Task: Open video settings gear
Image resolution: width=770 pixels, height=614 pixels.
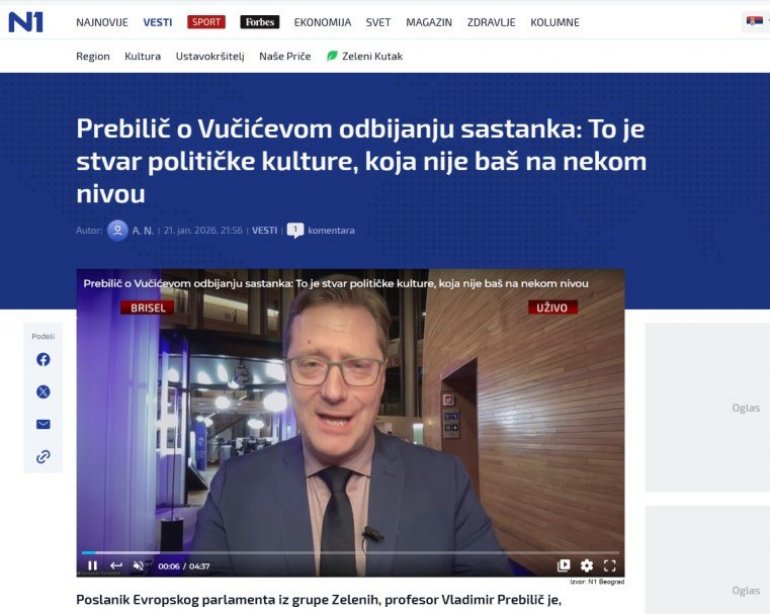Action: 587,566
